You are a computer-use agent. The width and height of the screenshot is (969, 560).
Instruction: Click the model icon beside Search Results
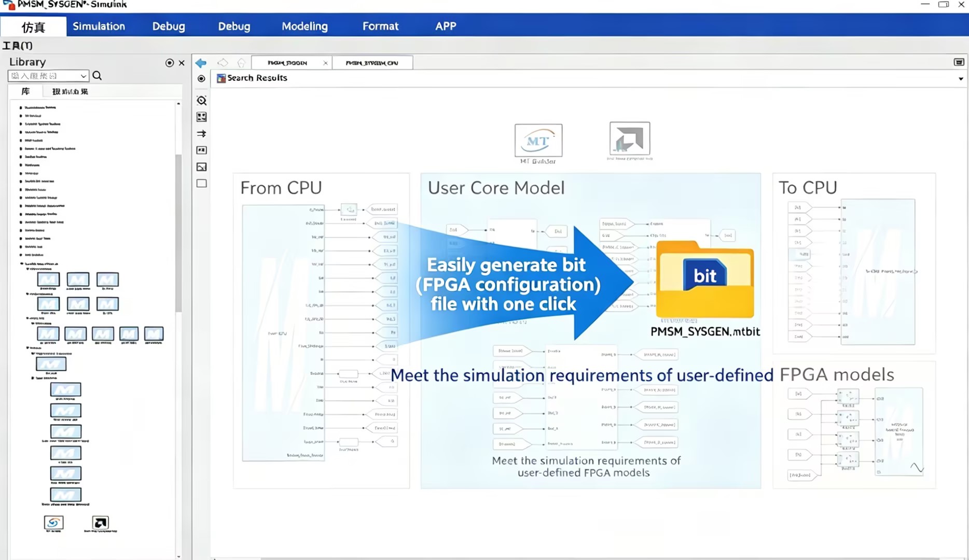coord(221,78)
